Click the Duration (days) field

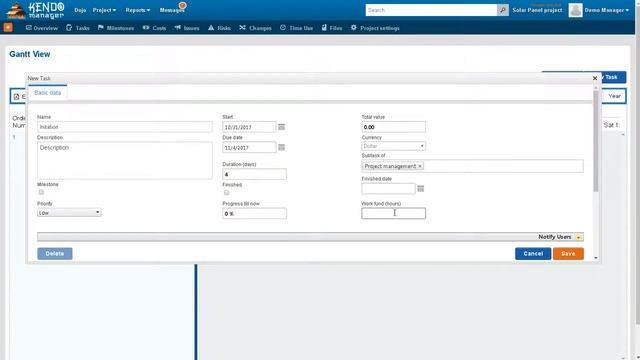click(254, 174)
